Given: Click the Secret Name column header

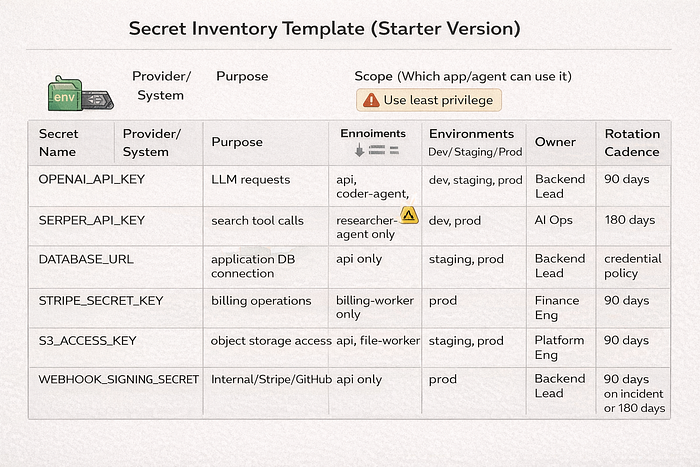Looking at the screenshot, I should pos(58,143).
